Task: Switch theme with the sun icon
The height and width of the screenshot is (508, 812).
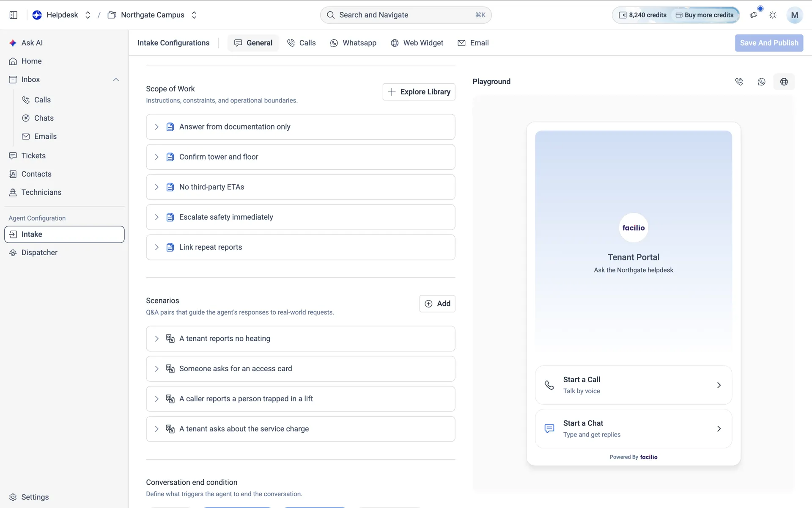Action: pos(773,15)
